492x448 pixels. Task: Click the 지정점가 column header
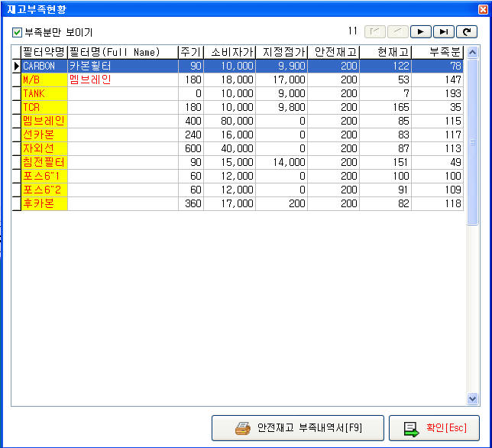281,52
